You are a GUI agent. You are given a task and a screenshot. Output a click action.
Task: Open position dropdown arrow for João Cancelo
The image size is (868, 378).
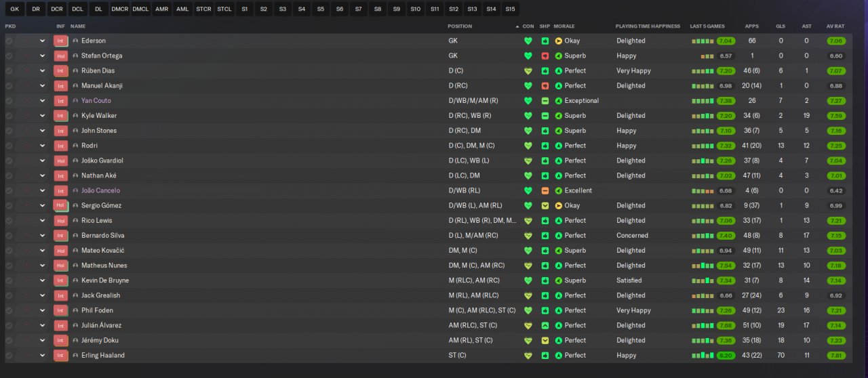click(x=43, y=190)
